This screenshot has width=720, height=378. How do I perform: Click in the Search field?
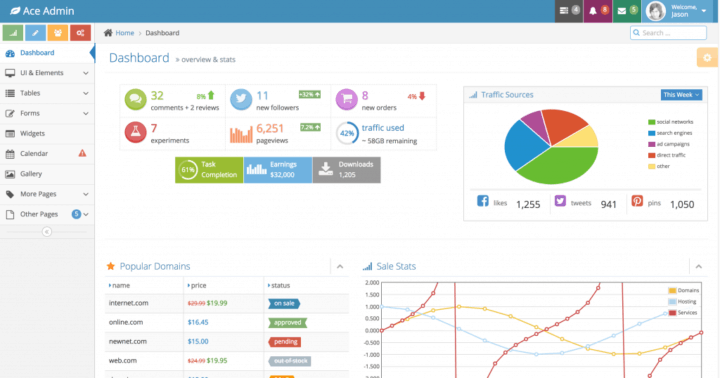(x=668, y=33)
